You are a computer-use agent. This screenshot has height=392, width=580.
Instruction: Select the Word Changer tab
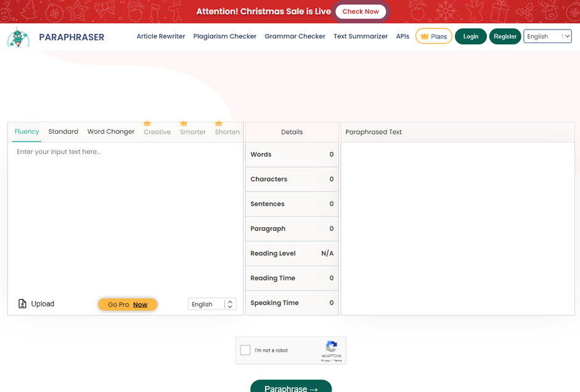tap(111, 131)
